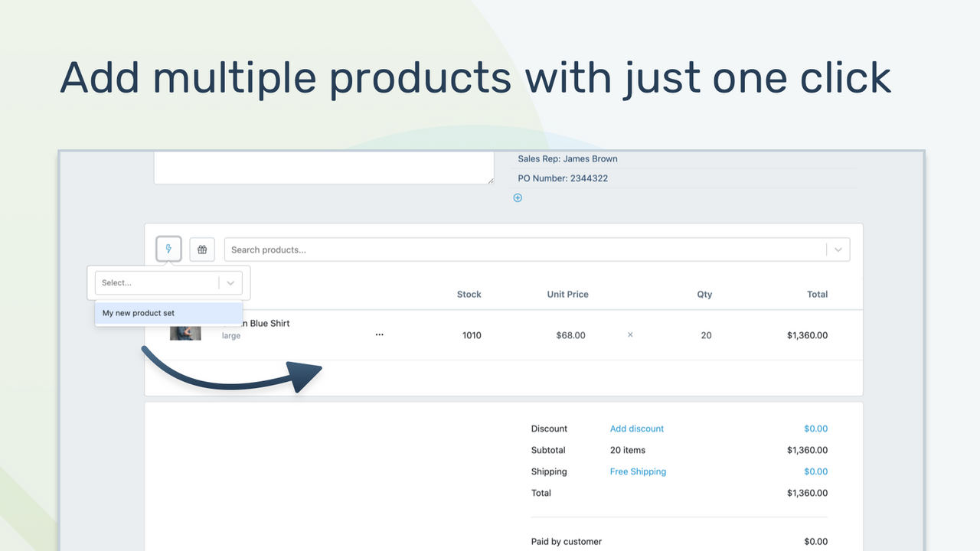Click the Free Shipping link
980x551 pixels.
pos(638,471)
